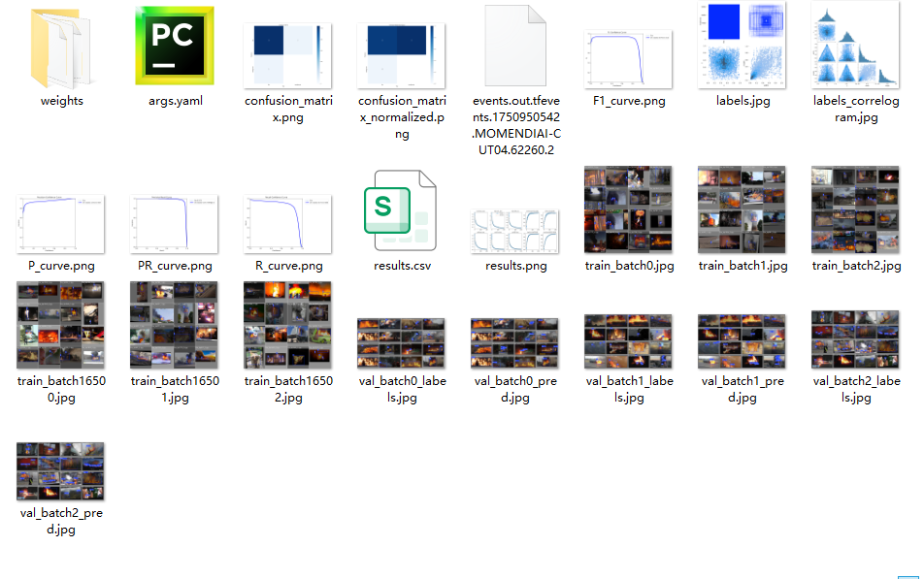The image size is (924, 579).
Task: Click the train_batch16500.jpg thumbnail
Action: [61, 325]
